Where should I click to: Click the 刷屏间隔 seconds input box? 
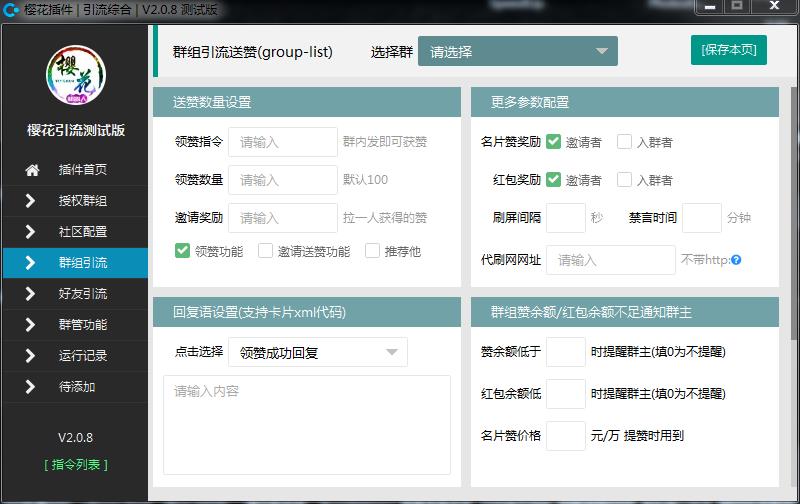tap(566, 218)
